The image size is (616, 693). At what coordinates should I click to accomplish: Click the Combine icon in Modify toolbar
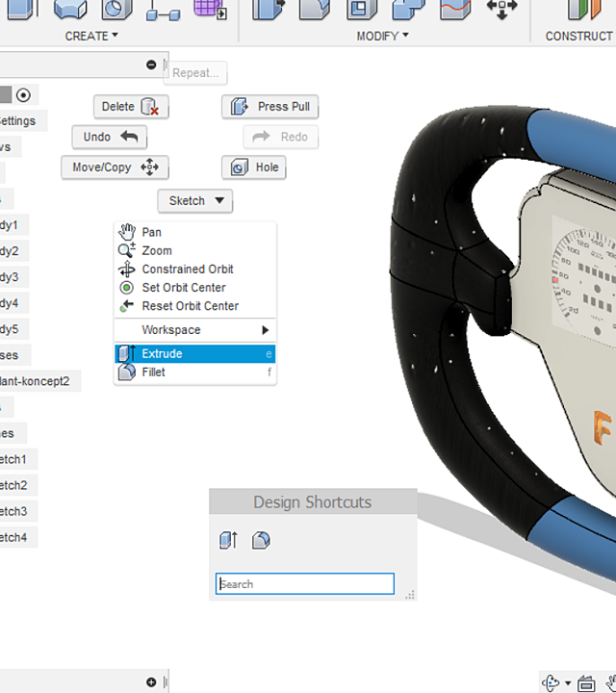pyautogui.click(x=408, y=10)
